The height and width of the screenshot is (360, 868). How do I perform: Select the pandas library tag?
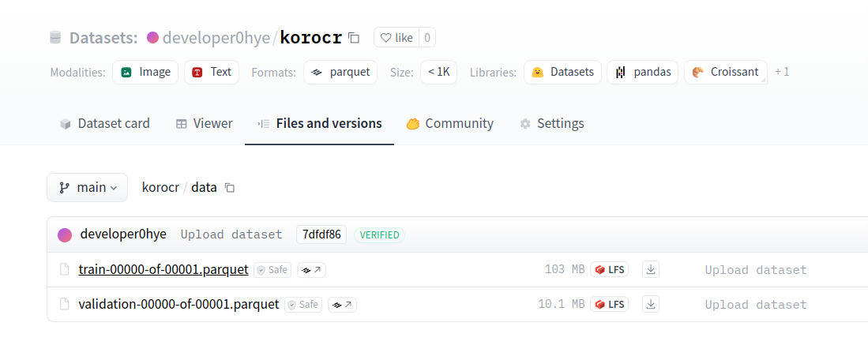[643, 72]
